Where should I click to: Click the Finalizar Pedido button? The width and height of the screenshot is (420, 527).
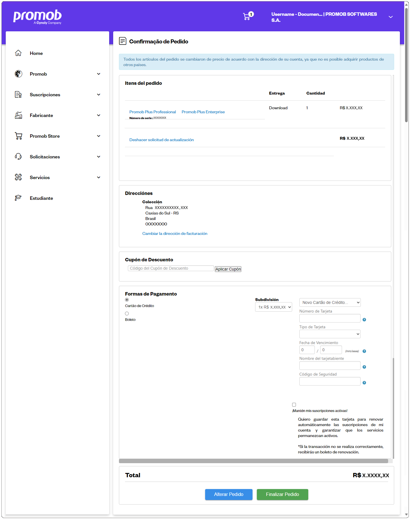click(x=282, y=495)
